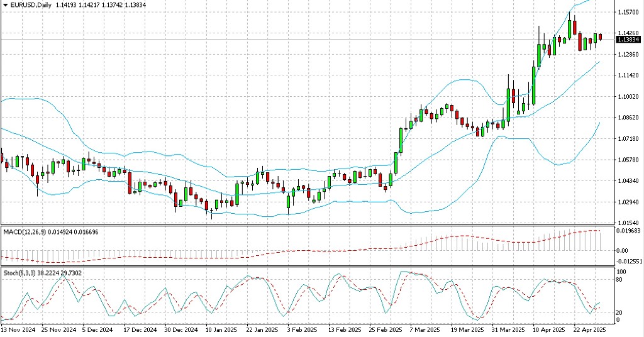Click the current price label 1.13834
This screenshot has height=337, width=644.
629,39
